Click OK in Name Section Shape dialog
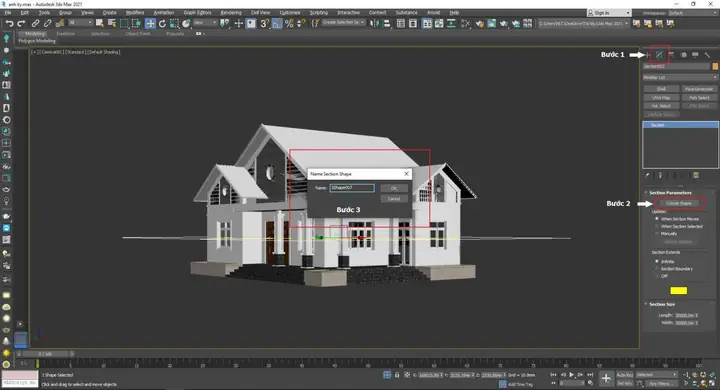This screenshot has height=390, width=720. click(x=394, y=188)
